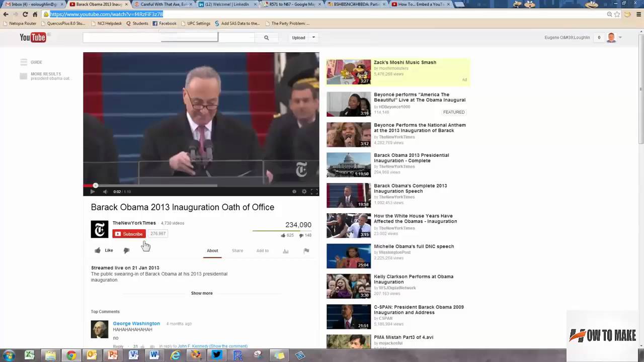Subscribe to TheNewYorkTimes channel

(x=129, y=234)
